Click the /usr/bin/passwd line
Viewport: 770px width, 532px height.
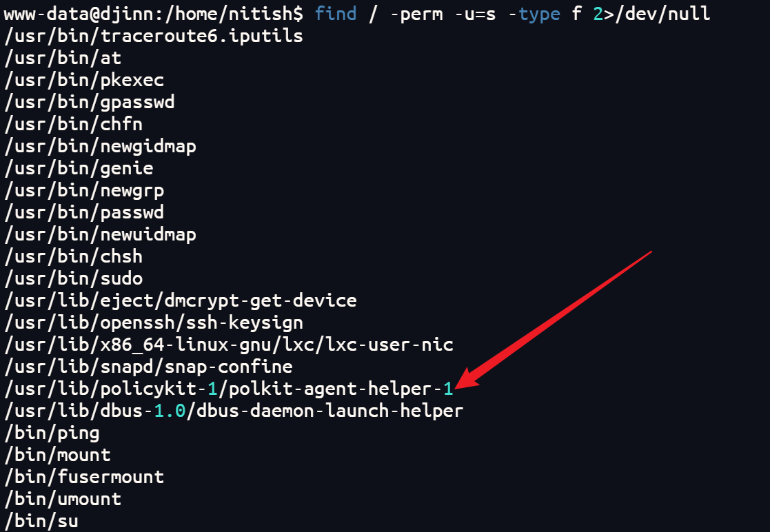(x=84, y=213)
